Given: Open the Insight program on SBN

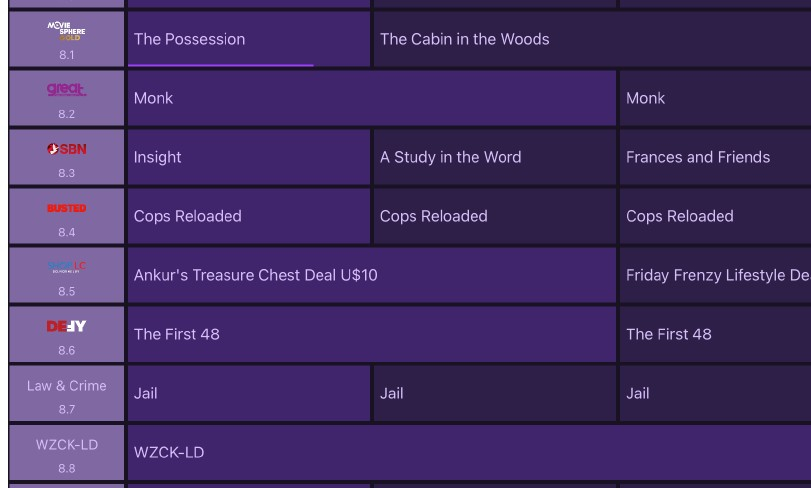Looking at the screenshot, I should tap(248, 157).
